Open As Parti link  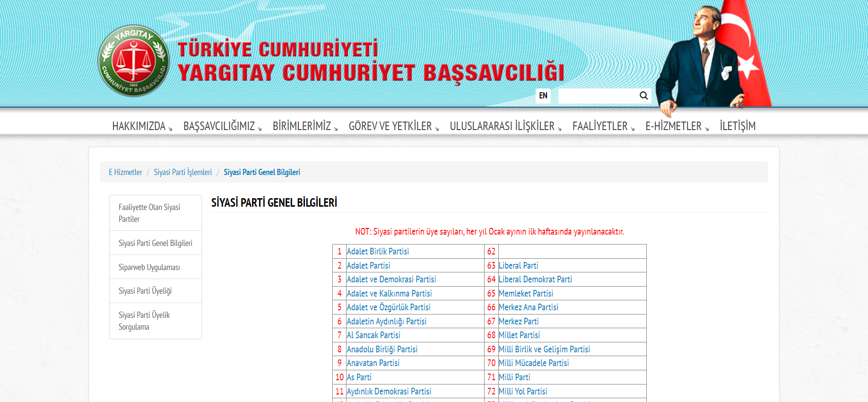pyautogui.click(x=359, y=377)
